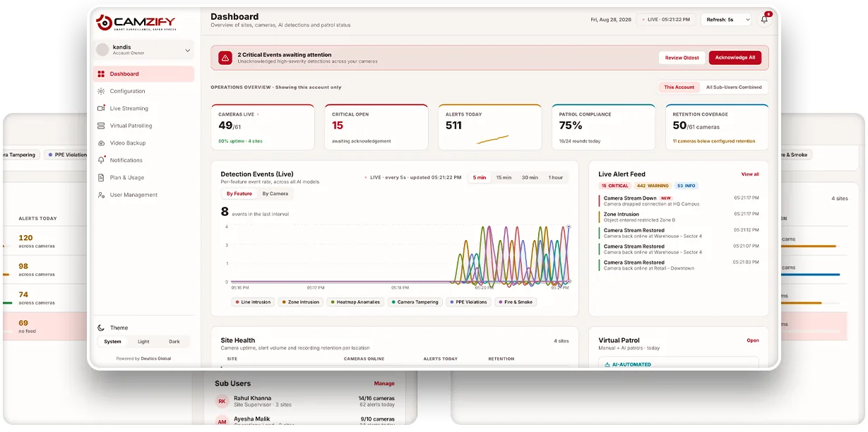The width and height of the screenshot is (868, 432).
Task: Click the Live Streaming camera icon
Action: coord(101,109)
